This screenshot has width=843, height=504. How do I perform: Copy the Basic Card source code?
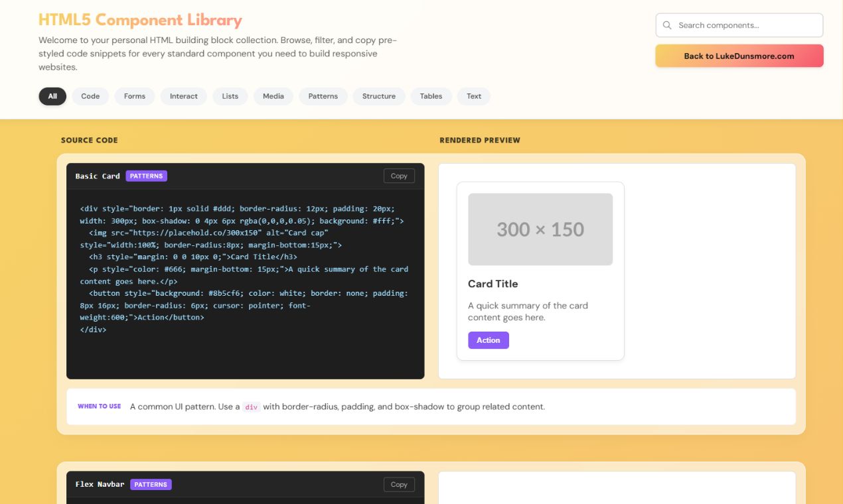click(398, 176)
